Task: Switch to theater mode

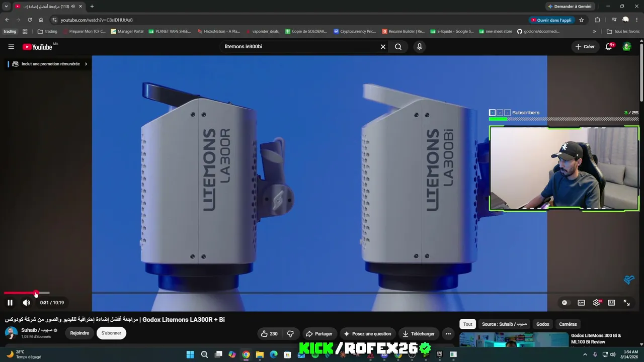Action: click(x=611, y=303)
